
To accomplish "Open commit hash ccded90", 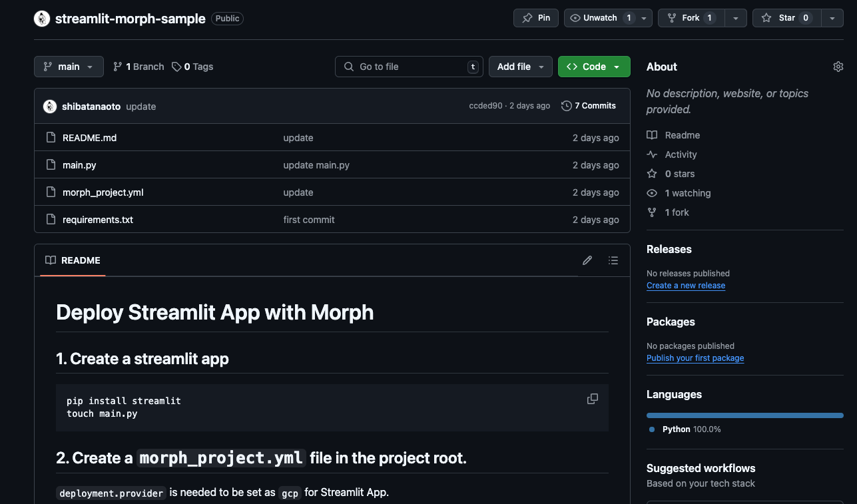I will tap(485, 106).
